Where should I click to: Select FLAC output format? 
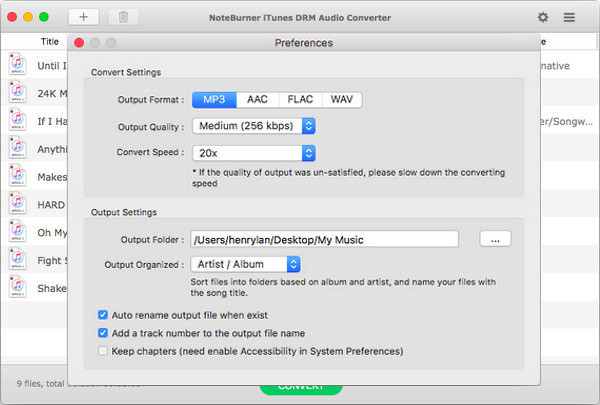300,100
